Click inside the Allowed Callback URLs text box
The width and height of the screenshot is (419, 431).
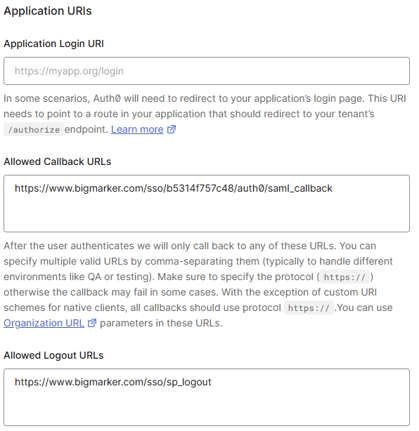pyautogui.click(x=206, y=204)
